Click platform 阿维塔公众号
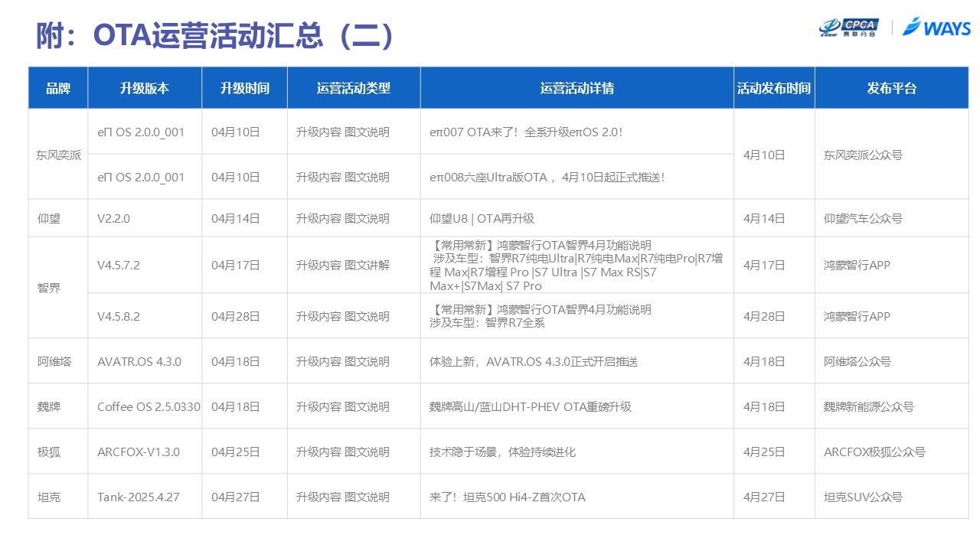 coord(857,361)
